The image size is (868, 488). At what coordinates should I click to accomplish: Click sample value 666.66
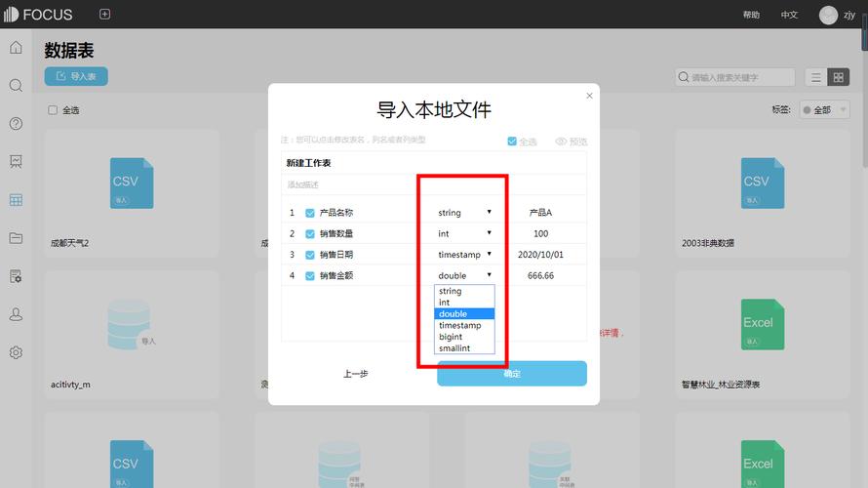[x=541, y=276]
